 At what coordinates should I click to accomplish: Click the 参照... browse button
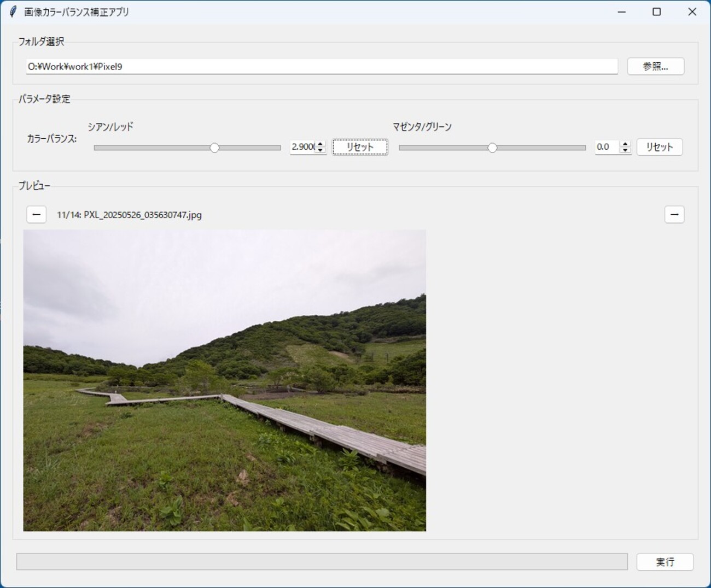(x=655, y=66)
